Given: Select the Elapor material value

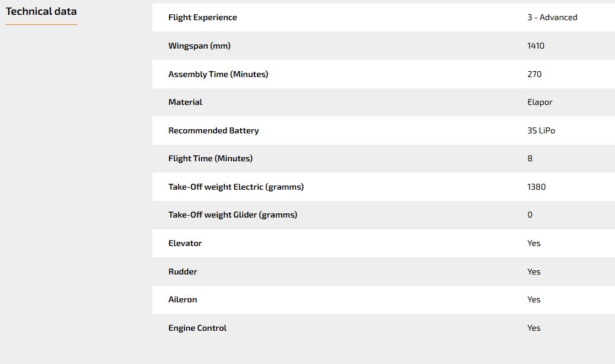Looking at the screenshot, I should 539,102.
